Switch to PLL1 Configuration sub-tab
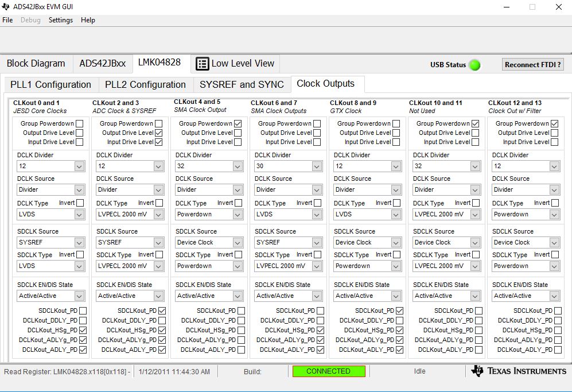Image resolution: width=572 pixels, height=392 pixels. pyautogui.click(x=50, y=85)
